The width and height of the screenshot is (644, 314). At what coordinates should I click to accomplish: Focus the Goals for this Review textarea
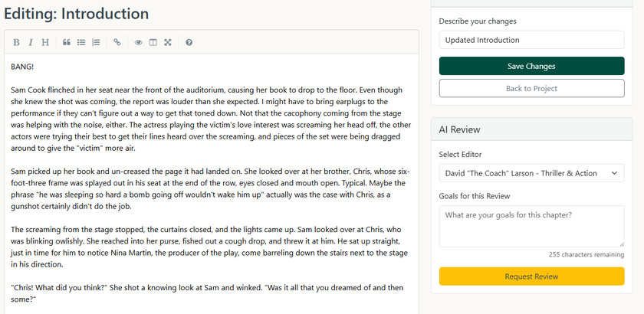[531, 226]
